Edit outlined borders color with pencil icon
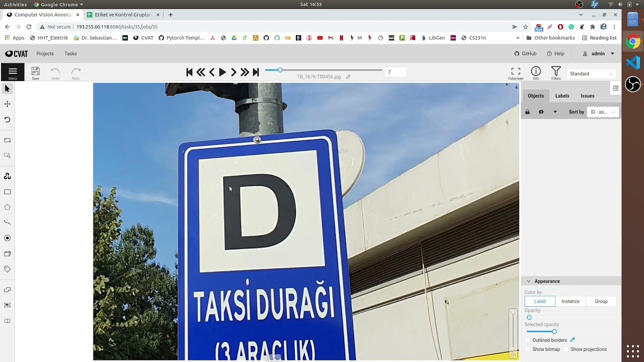This screenshot has height=362, width=644. click(x=573, y=340)
